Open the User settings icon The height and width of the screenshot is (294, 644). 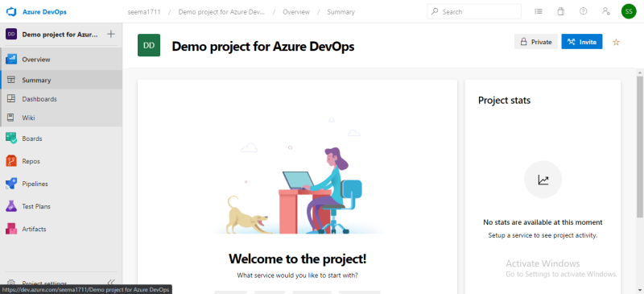(x=606, y=11)
